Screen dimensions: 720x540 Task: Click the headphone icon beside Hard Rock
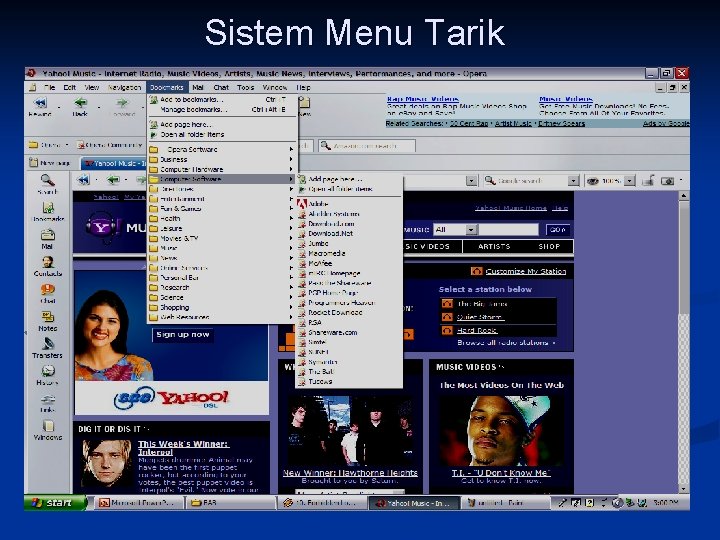(x=447, y=330)
